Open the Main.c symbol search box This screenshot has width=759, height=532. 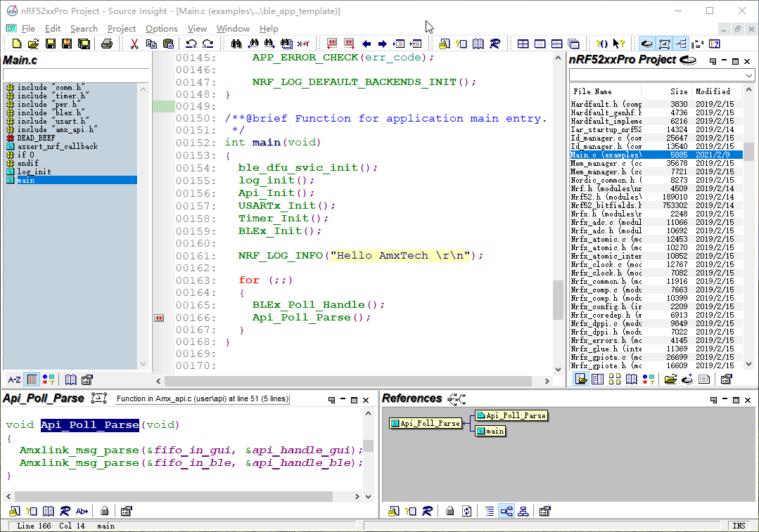(76, 74)
